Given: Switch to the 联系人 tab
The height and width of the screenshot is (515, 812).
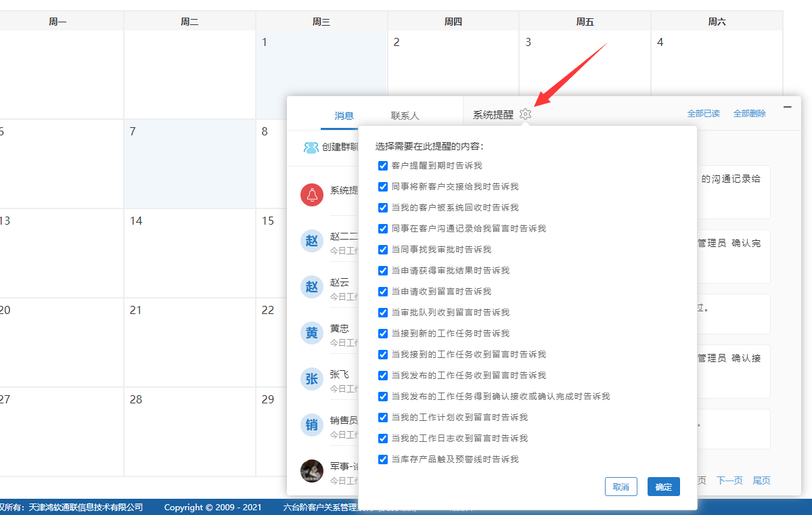Looking at the screenshot, I should coord(405,115).
